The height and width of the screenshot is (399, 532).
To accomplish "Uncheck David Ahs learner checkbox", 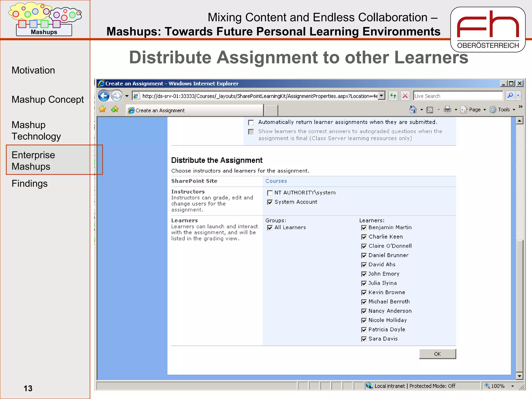I will [364, 265].
